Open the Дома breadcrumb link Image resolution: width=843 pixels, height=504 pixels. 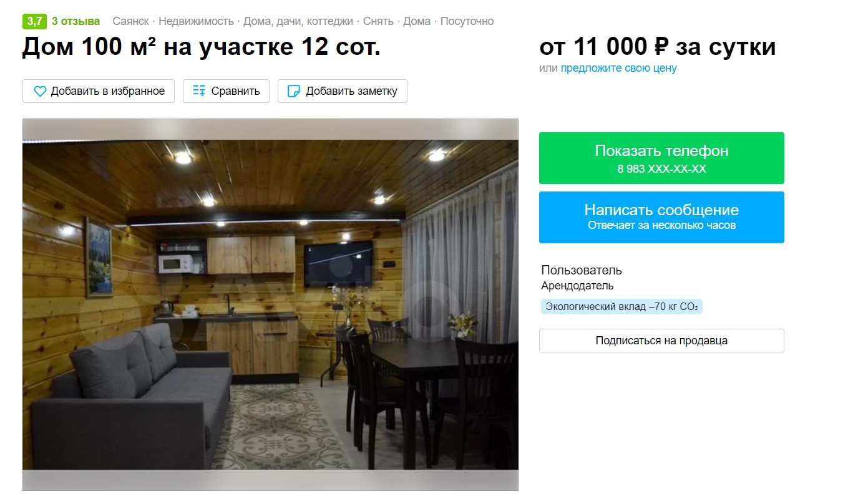point(417,21)
